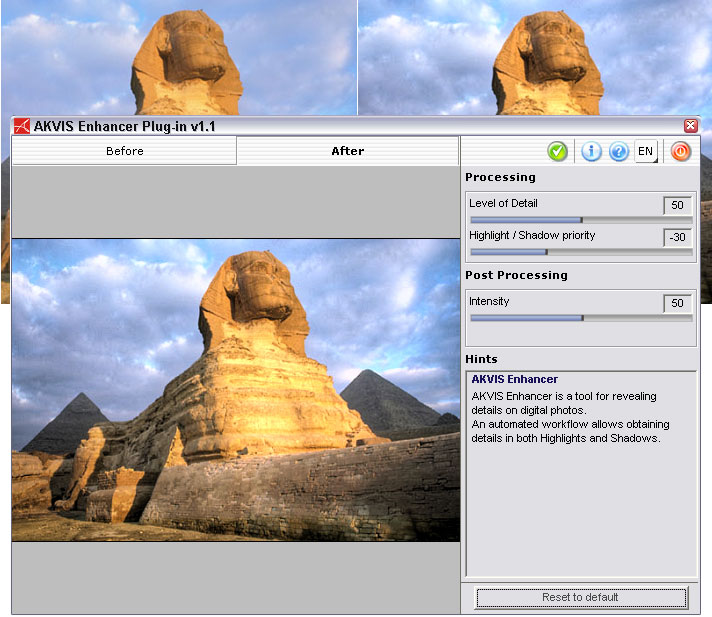Image resolution: width=712 pixels, height=617 pixels.
Task: Switch to the Before tab
Action: 124,151
